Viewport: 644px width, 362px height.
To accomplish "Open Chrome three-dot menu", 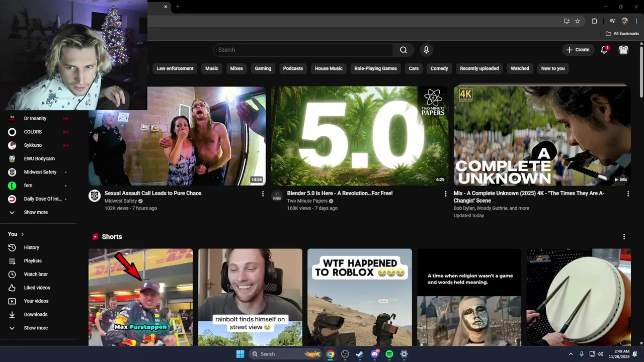I will pyautogui.click(x=635, y=21).
